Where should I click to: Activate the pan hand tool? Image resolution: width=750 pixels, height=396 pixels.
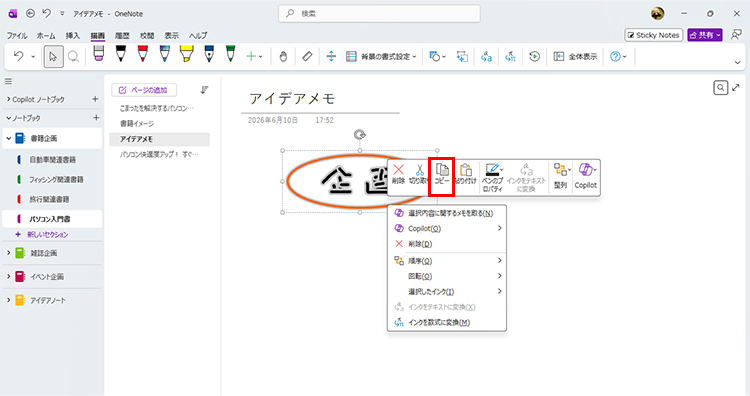click(283, 56)
